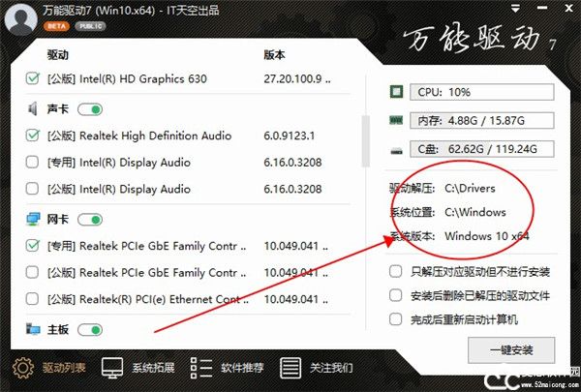
Task: Switch to 关注我们 tab
Action: coord(331,368)
